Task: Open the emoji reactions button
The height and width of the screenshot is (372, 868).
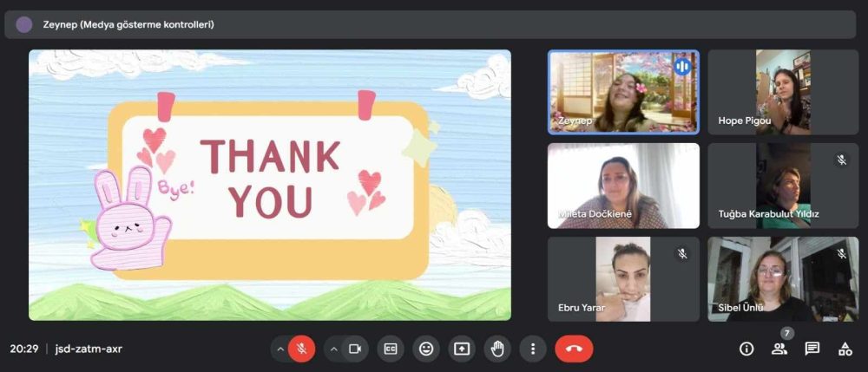Action: [426, 349]
